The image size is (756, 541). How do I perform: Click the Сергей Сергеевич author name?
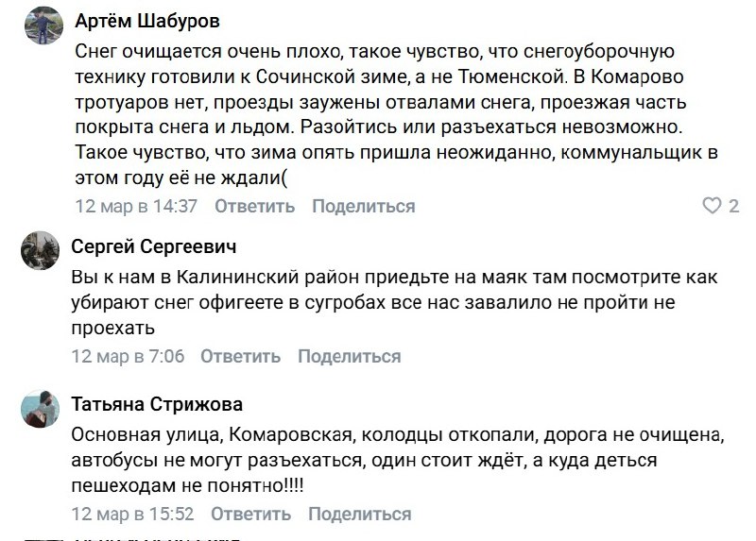pyautogui.click(x=155, y=246)
